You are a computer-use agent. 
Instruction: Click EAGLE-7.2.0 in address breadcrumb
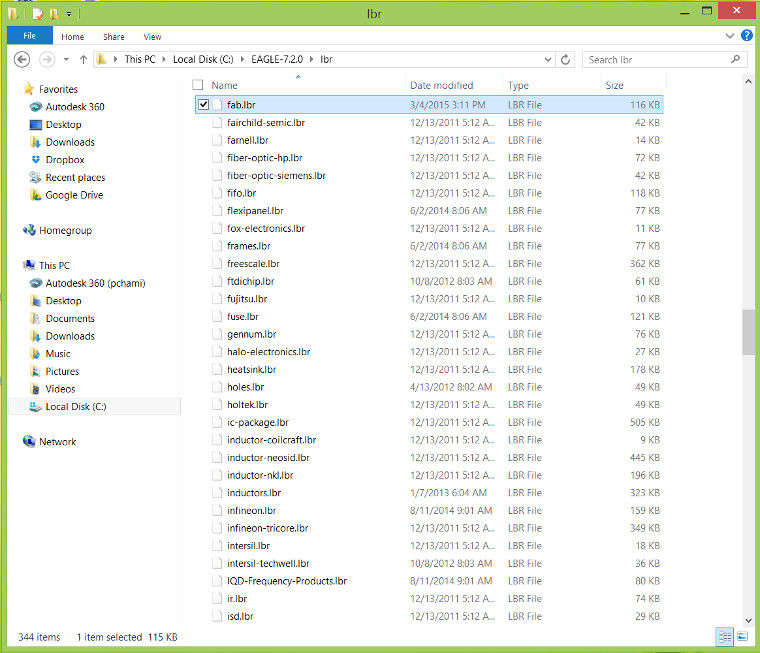tap(277, 59)
